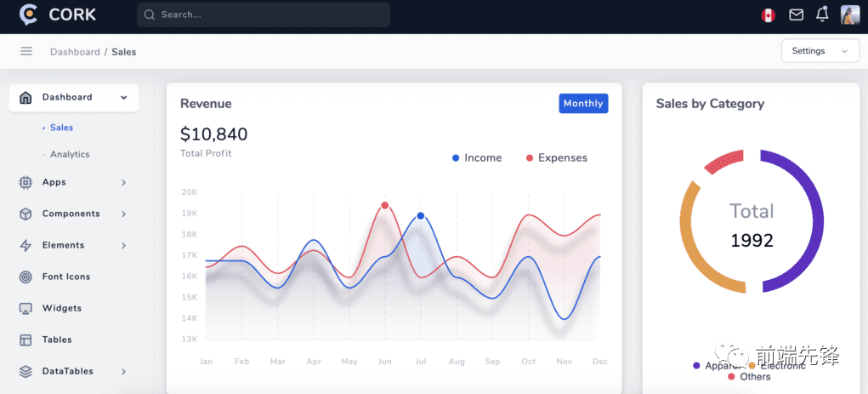
Task: Open the Settings dropdown
Action: point(820,51)
